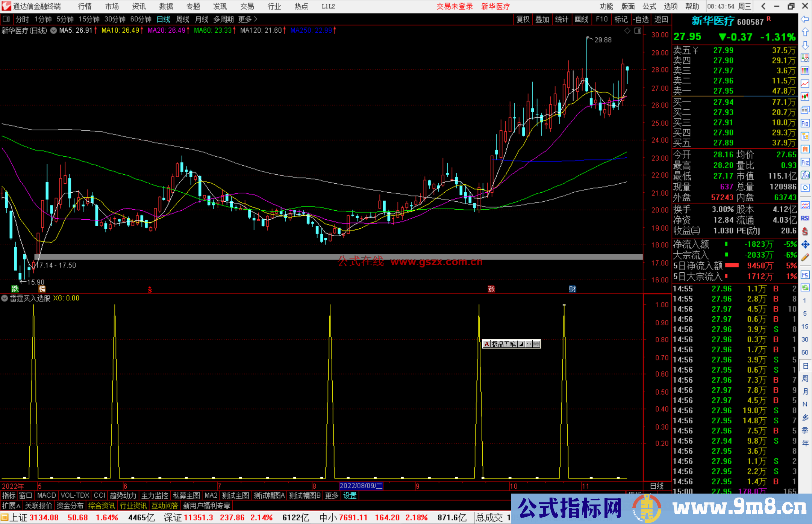
Task: Toggle the 雷霆买入选股 indicator circle button
Action: pos(5,298)
